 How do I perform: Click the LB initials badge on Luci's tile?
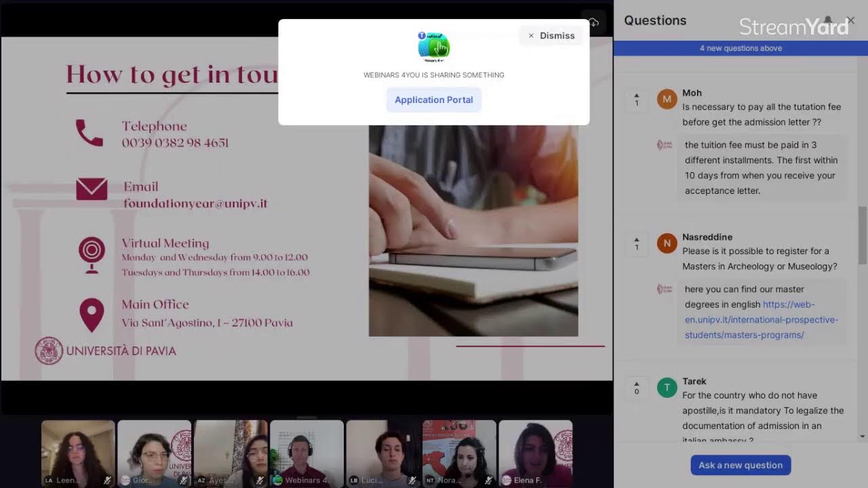pyautogui.click(x=354, y=480)
